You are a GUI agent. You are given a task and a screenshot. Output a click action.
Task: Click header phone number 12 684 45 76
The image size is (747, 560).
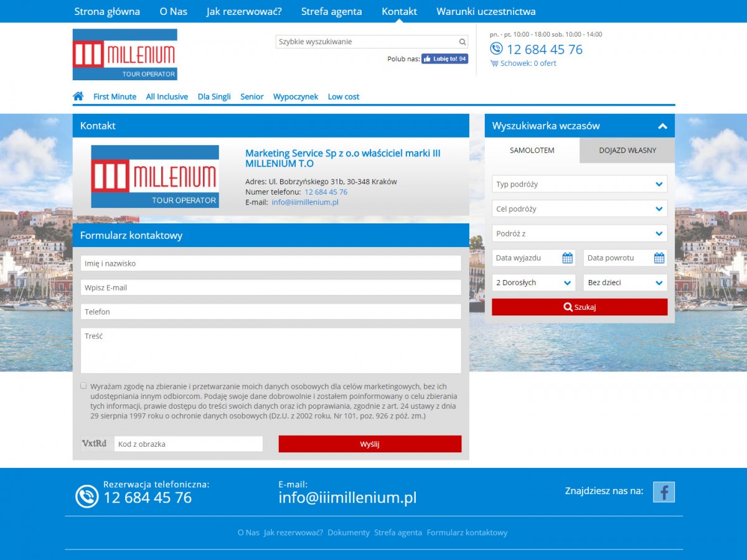coord(545,50)
